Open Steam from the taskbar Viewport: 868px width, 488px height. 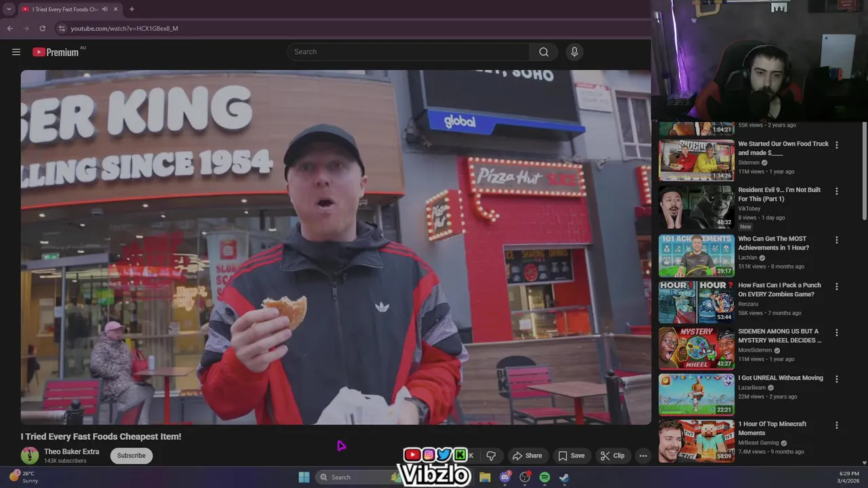[x=564, y=477]
